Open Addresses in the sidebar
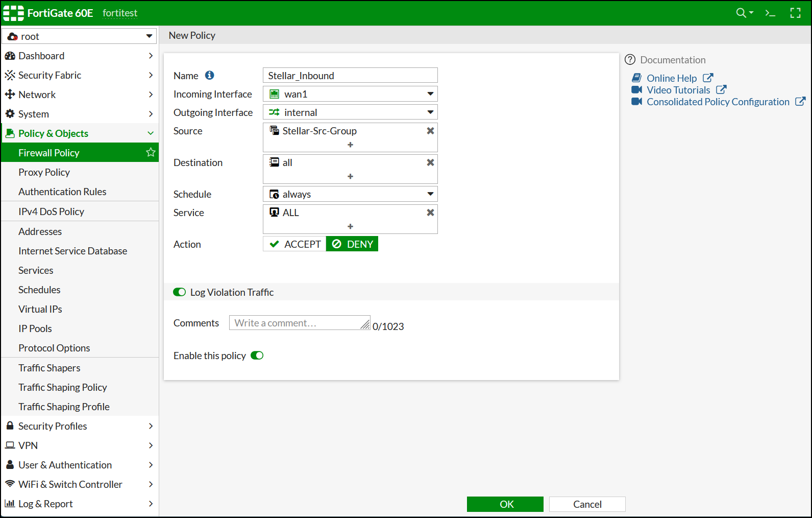Viewport: 812px width, 518px height. click(40, 231)
